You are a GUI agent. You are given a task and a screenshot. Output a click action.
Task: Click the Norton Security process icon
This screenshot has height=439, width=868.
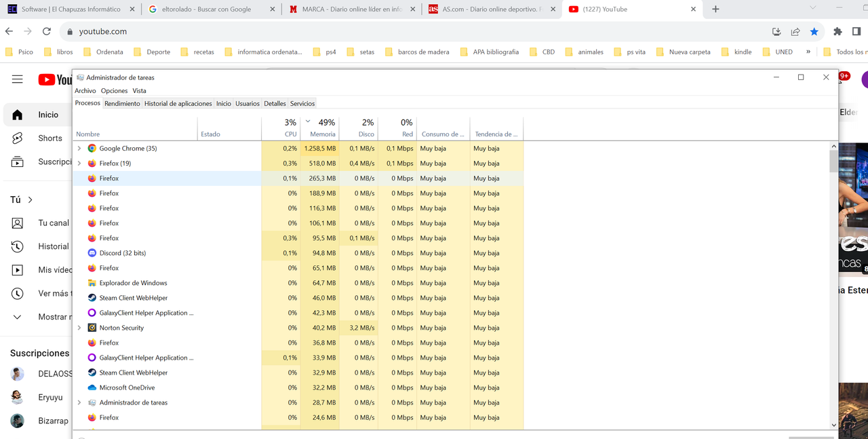point(92,328)
